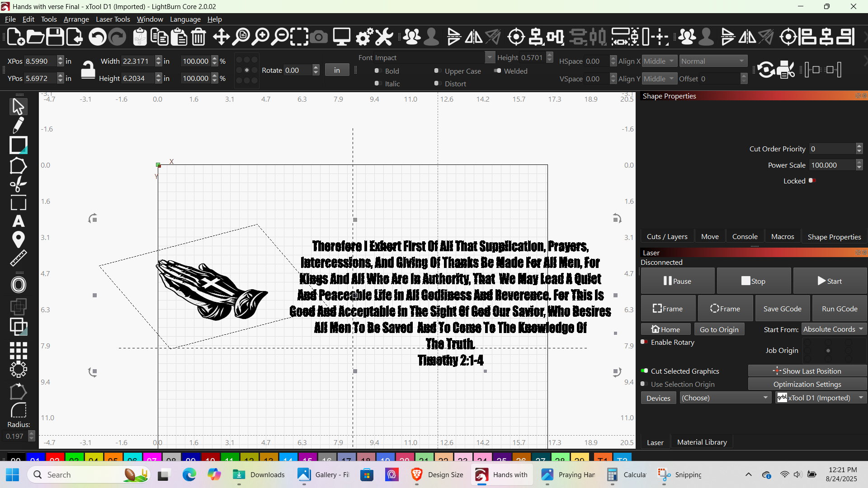Select the Draw Lines pencil tool
This screenshot has height=488, width=868.
point(18,126)
